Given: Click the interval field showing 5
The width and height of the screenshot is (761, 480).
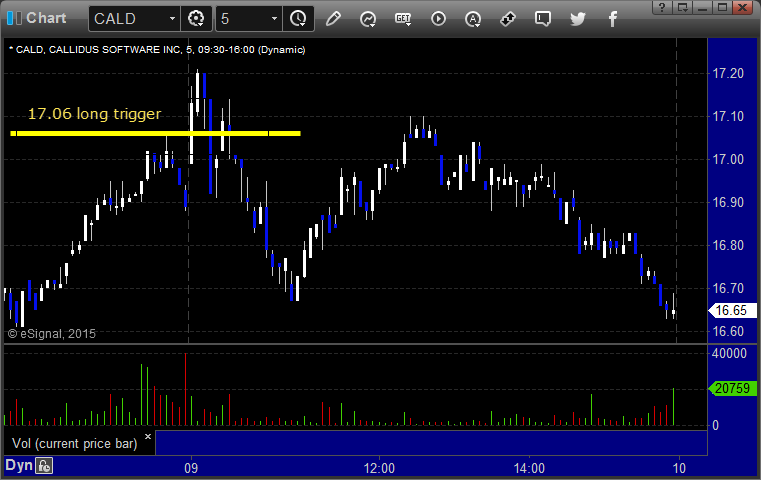Looking at the screenshot, I should (x=243, y=19).
